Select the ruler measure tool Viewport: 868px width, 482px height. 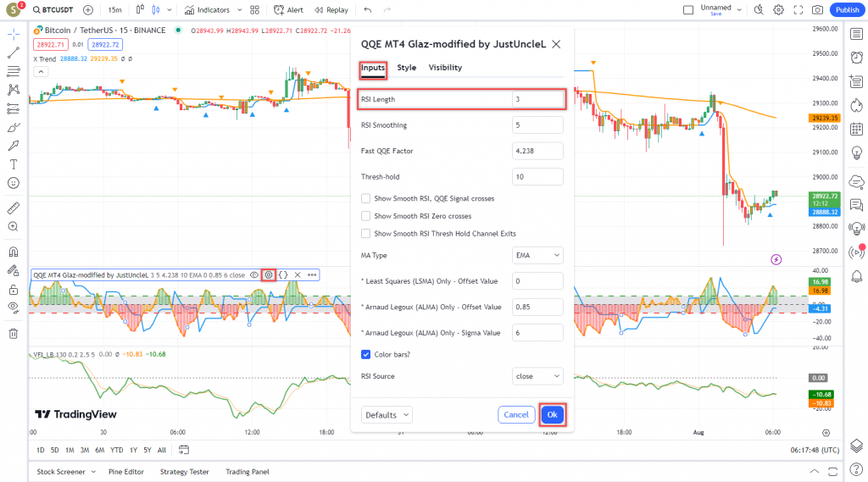[14, 208]
